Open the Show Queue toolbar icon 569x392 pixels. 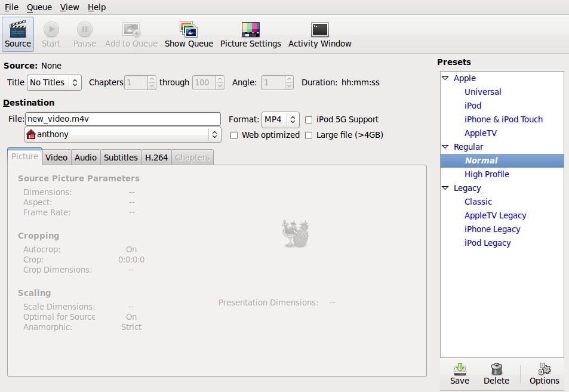[x=189, y=29]
